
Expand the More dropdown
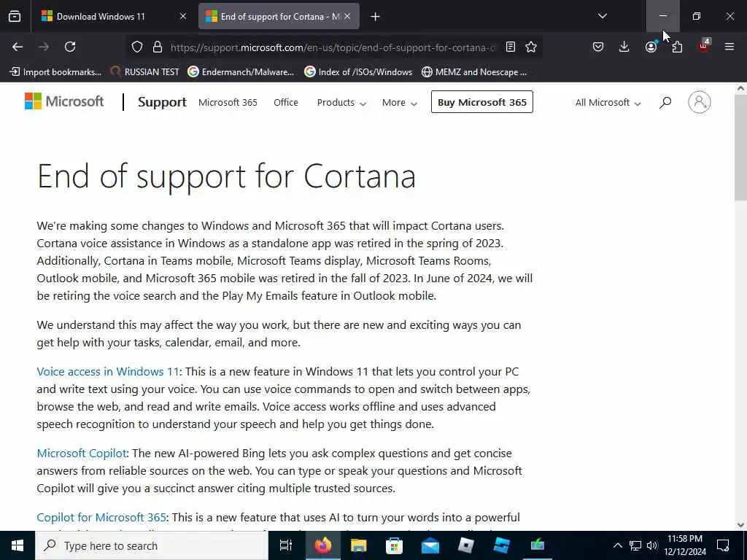point(399,102)
